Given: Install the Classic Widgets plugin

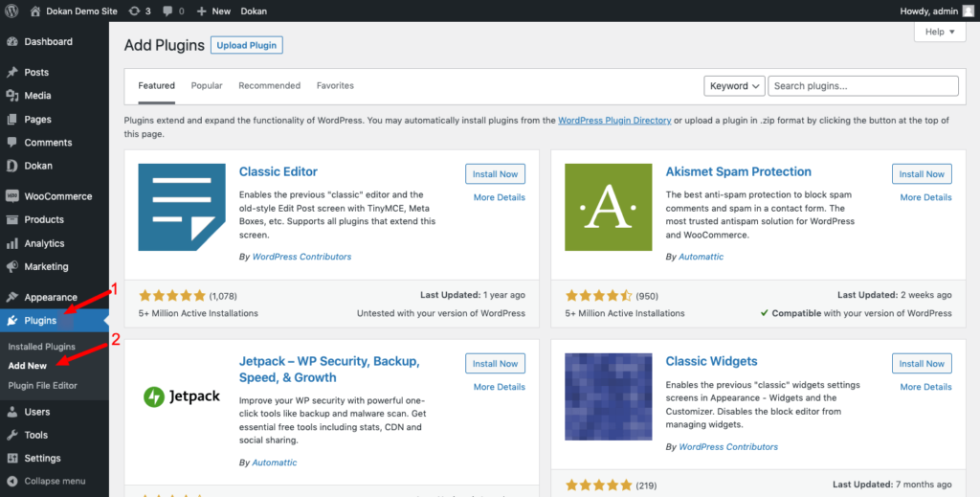Looking at the screenshot, I should click(922, 363).
